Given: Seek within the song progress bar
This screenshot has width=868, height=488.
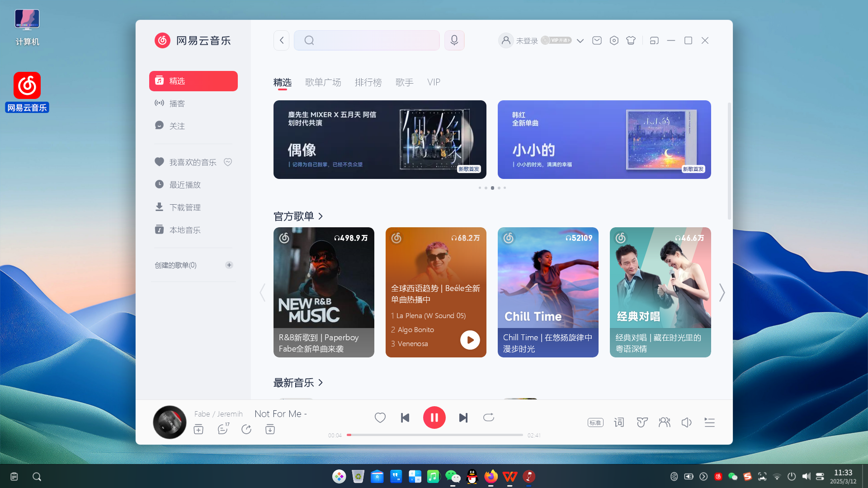Looking at the screenshot, I should (435, 435).
